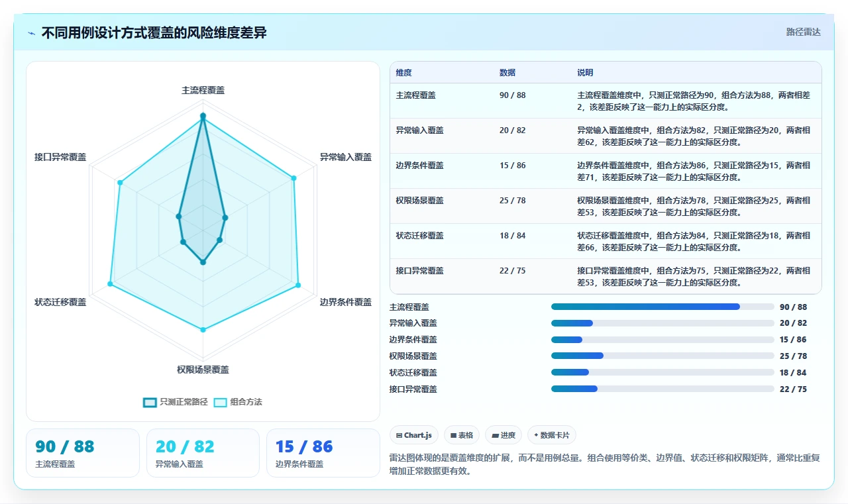Image resolution: width=848 pixels, height=504 pixels.
Task: Click the 22 / 75 value beside progress bar
Action: click(x=793, y=389)
